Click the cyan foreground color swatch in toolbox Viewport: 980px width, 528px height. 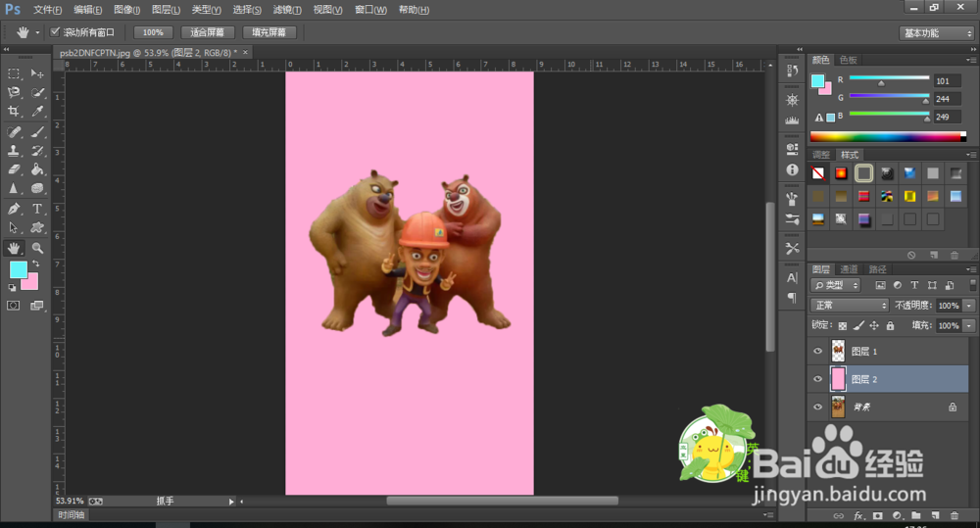[18, 269]
